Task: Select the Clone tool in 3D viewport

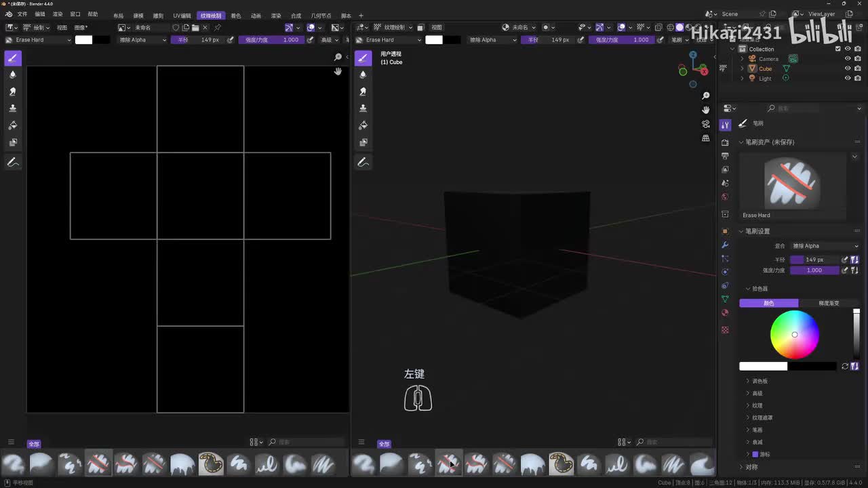Action: point(363,108)
